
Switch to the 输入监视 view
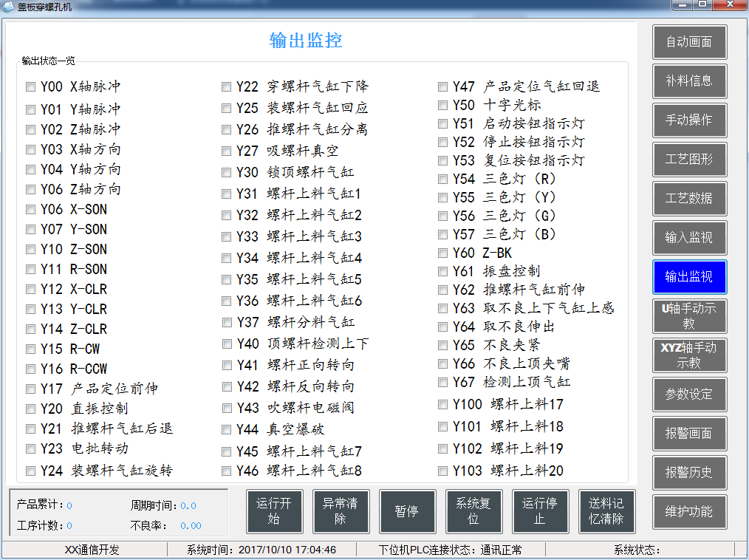click(689, 238)
